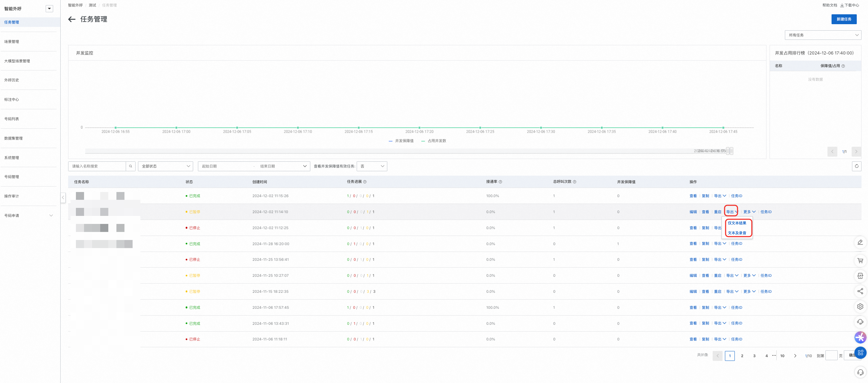Toggle 并发保障值 legend item
Viewport: 868px width, 383px height.
click(x=401, y=141)
